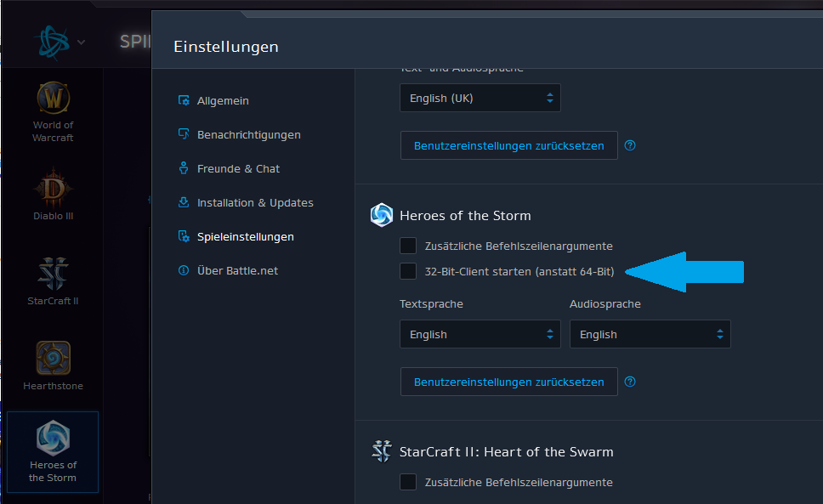The height and width of the screenshot is (504, 823).
Task: Click the upper Benutzereinstellungen zurücksetzen button
Action: point(509,146)
